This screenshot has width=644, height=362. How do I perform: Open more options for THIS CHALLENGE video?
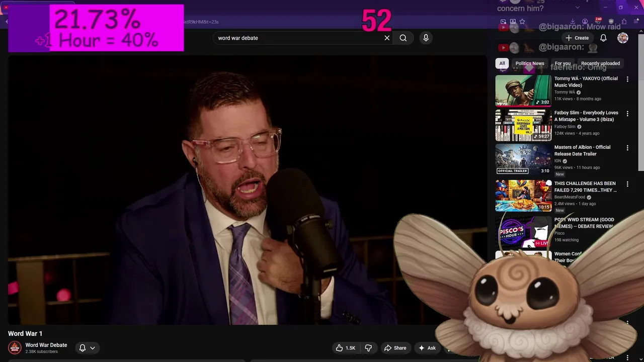(627, 184)
